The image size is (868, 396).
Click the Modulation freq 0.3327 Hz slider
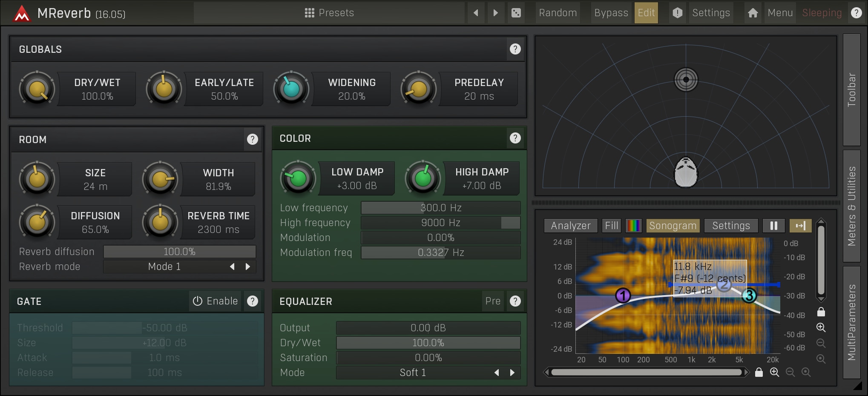pyautogui.click(x=441, y=253)
